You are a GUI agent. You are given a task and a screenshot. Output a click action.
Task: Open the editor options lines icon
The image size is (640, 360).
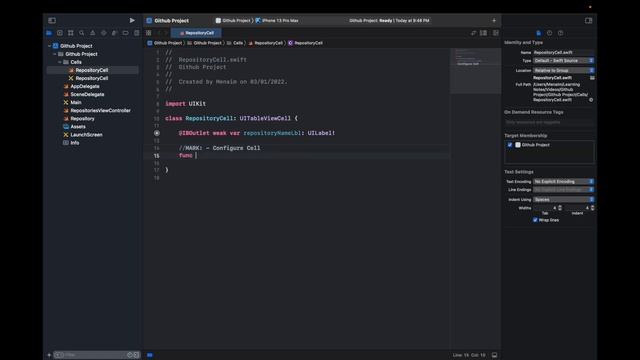[x=484, y=33]
